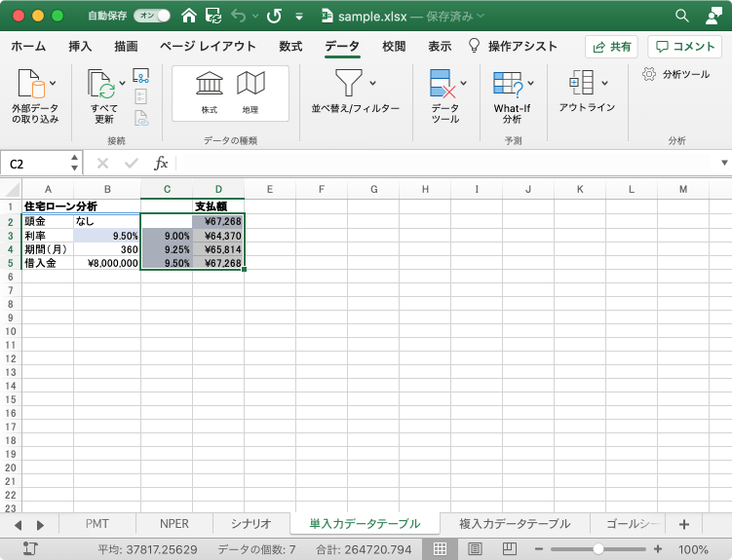Click the undo arrow icon

point(238,16)
